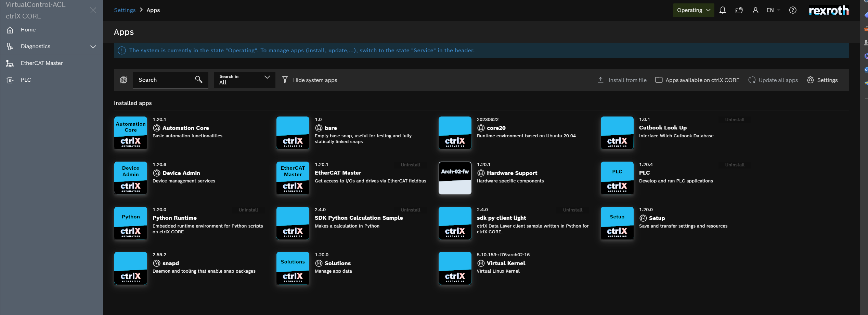The height and width of the screenshot is (315, 868).
Task: Click the help question mark icon
Action: [792, 10]
